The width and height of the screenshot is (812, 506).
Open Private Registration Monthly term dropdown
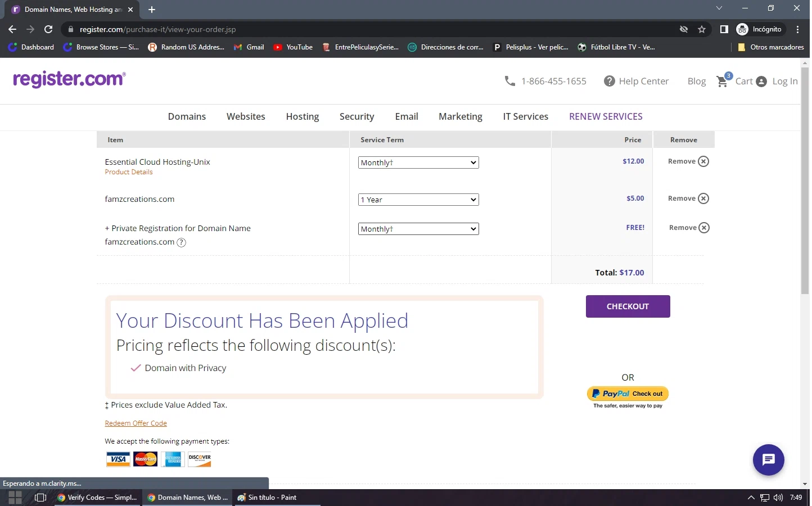pos(419,229)
